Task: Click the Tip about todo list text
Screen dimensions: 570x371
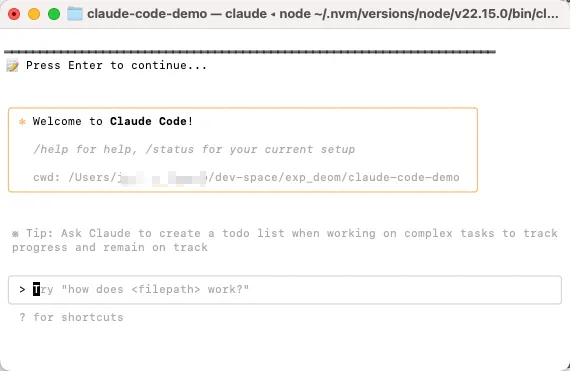Action: pos(285,240)
